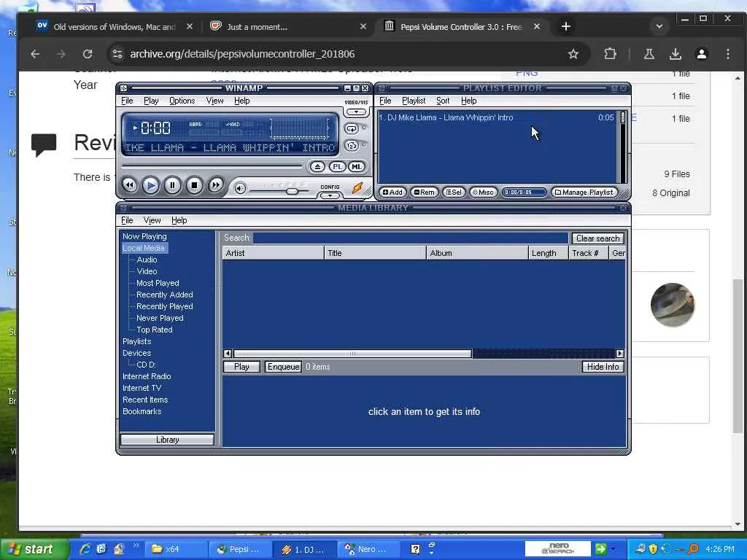Click the Hide Info button
The width and height of the screenshot is (747, 560).
(x=603, y=367)
